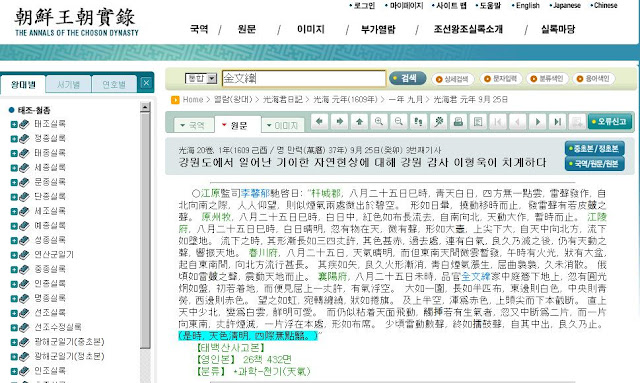Expand the 예종실록 tree node
This screenshot has width=640, height=383.
tap(14, 226)
